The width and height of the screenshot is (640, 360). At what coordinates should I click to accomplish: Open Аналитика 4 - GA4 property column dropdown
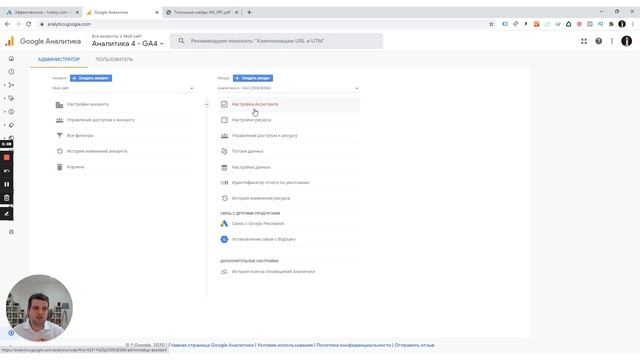[288, 88]
